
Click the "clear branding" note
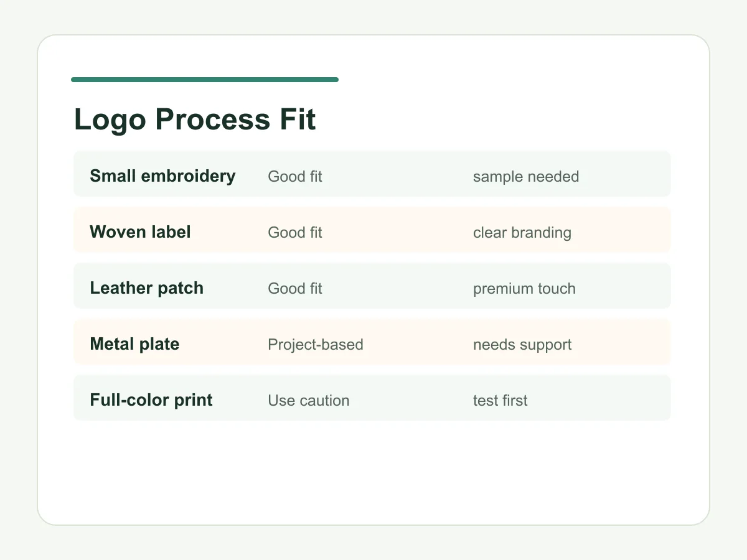522,233
